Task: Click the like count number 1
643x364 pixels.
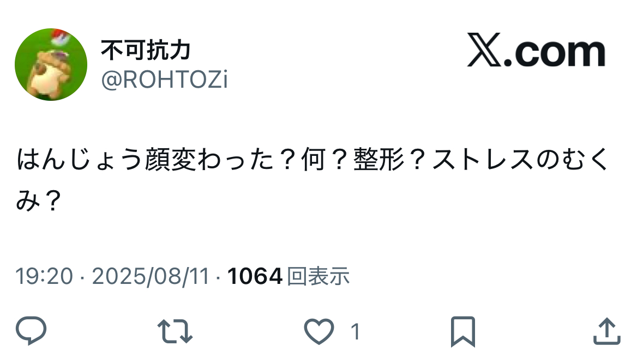Action: pos(356,331)
